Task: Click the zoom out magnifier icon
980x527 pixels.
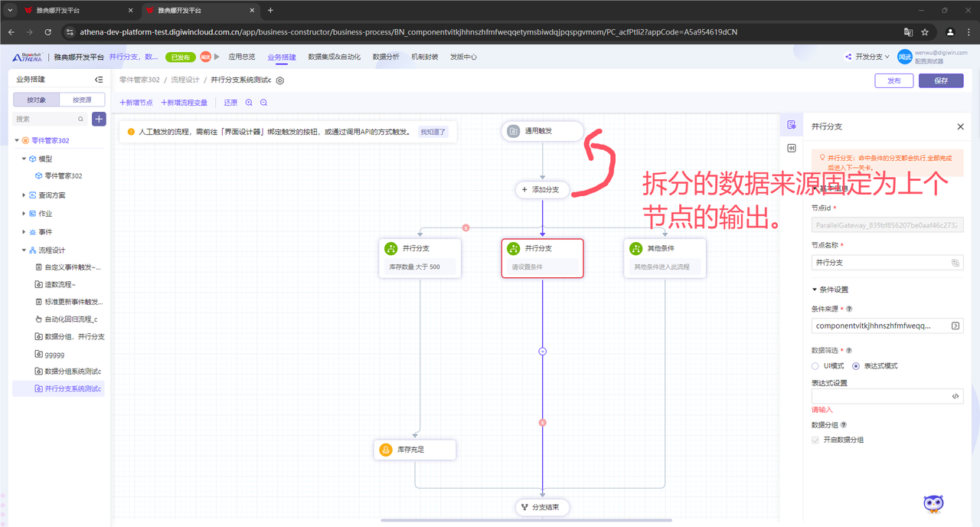Action: [263, 103]
